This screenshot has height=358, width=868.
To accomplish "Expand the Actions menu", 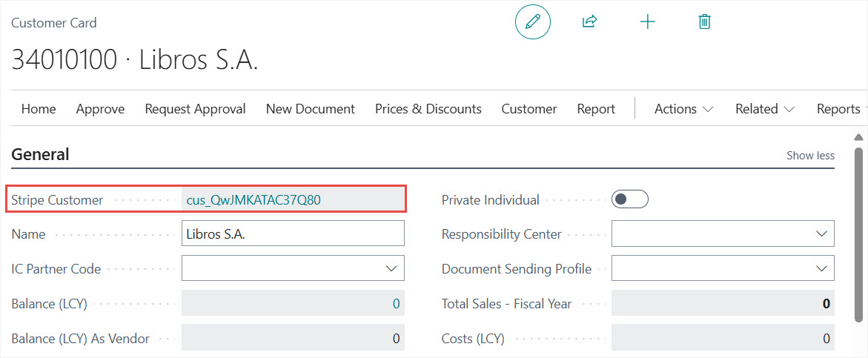I will [683, 109].
